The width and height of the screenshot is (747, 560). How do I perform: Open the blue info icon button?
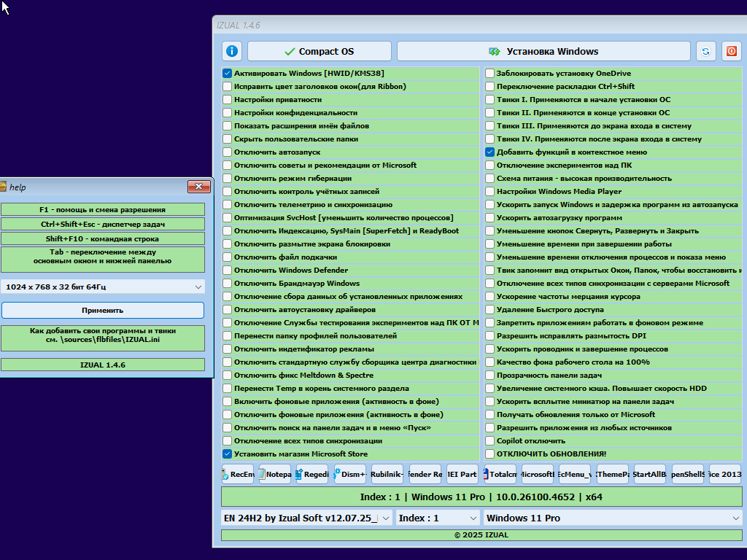(x=232, y=51)
